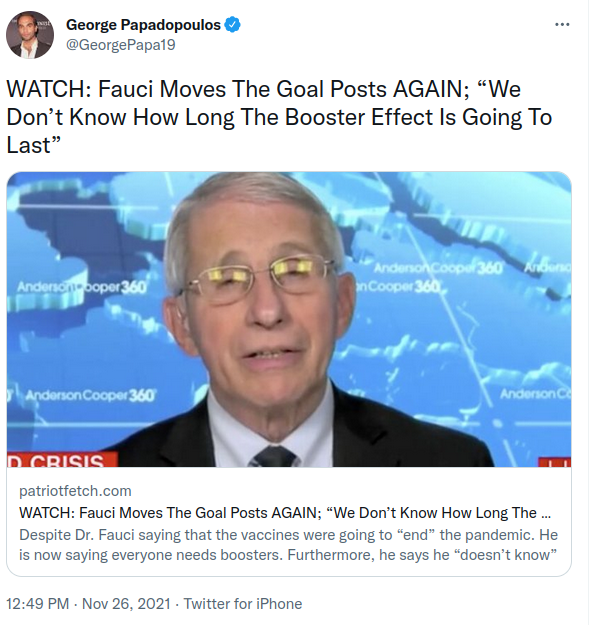Click the link card headline text

click(x=285, y=513)
